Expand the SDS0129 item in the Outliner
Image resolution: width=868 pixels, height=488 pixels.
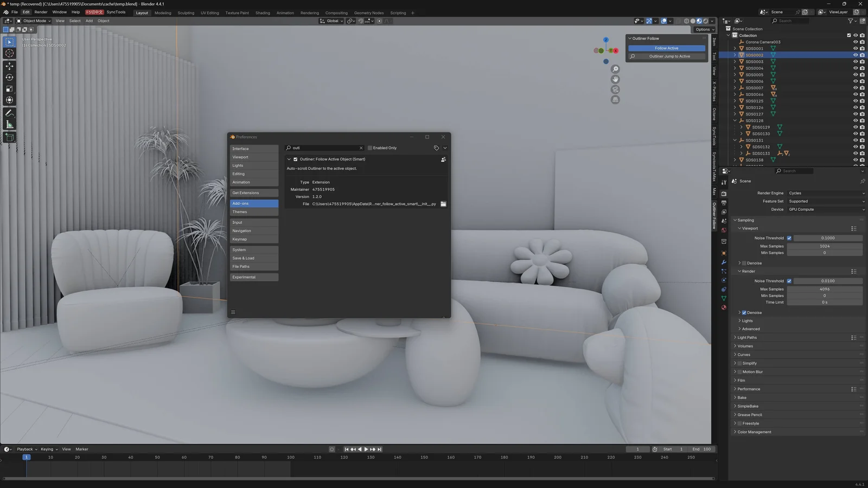pyautogui.click(x=741, y=127)
